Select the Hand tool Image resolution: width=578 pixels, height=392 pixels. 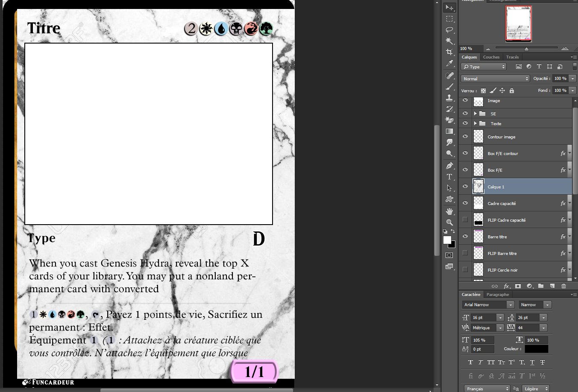(x=449, y=211)
